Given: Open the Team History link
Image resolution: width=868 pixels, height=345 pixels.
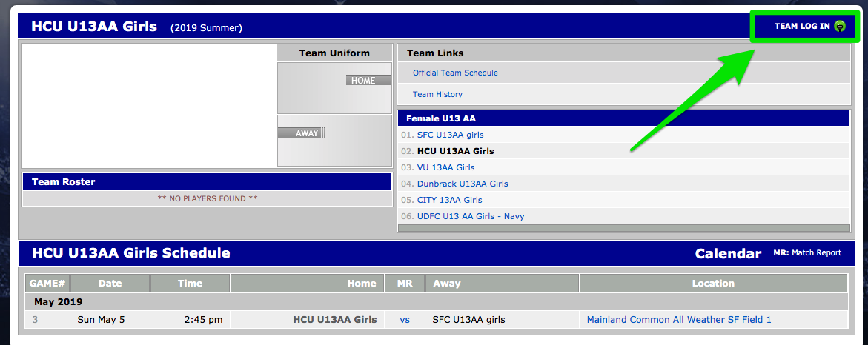Looking at the screenshot, I should 437,95.
